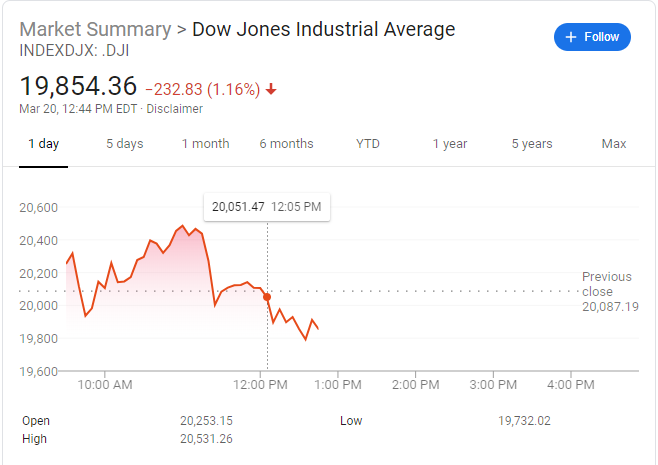Click the plus icon on Follow button

572,37
